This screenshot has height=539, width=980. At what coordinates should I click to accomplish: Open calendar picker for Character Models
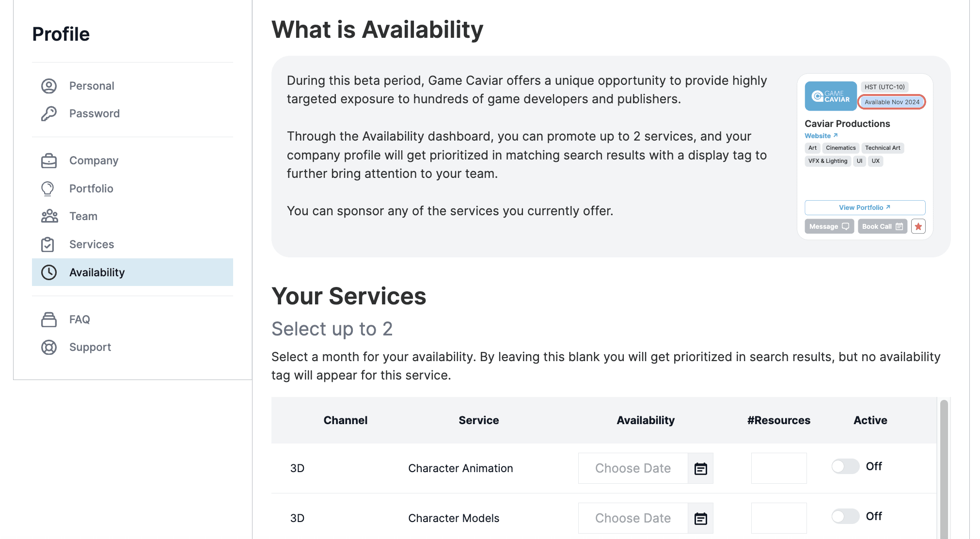tap(700, 518)
